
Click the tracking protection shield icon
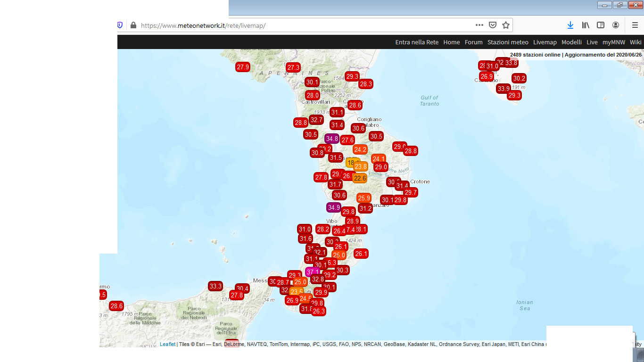pos(120,25)
